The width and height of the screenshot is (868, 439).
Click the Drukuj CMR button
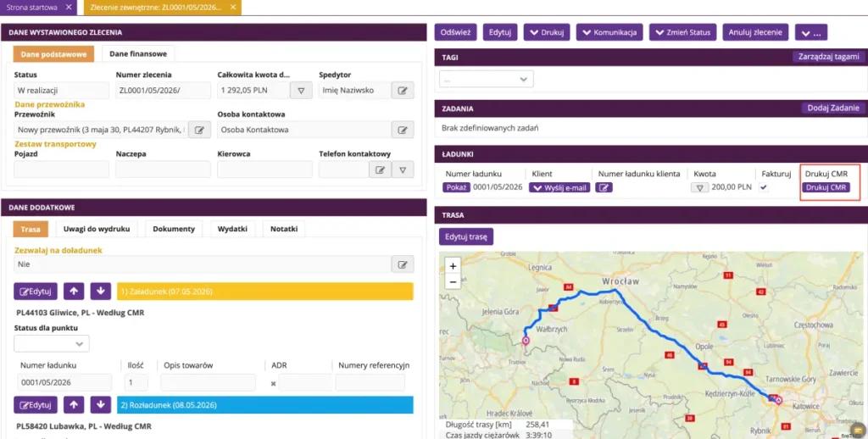(x=826, y=187)
